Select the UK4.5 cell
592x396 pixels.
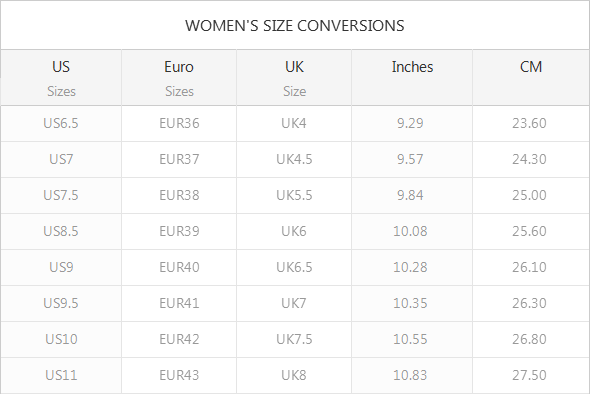point(294,159)
